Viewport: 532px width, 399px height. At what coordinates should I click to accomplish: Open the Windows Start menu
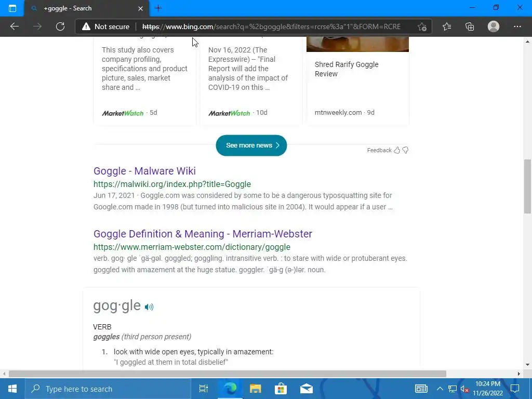(12, 389)
